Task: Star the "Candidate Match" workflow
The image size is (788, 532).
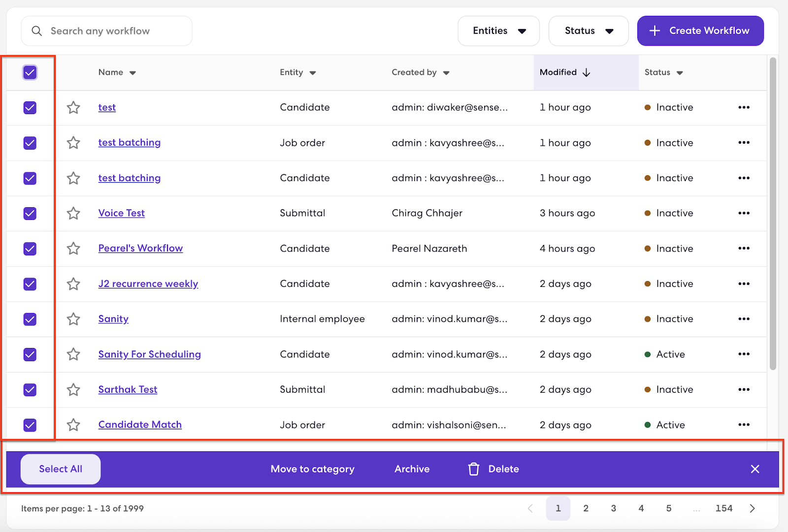Action: (x=73, y=425)
